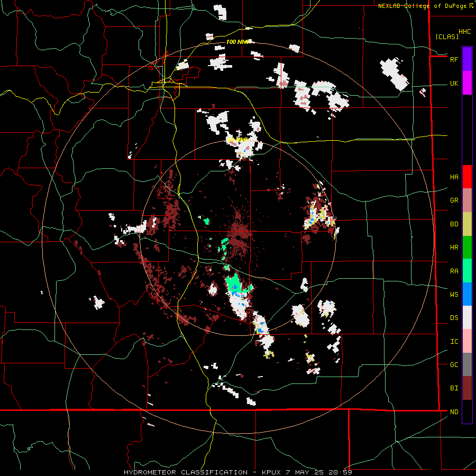Click the 'BI' legend label text
The height and width of the screenshot is (476, 476).
tap(454, 388)
